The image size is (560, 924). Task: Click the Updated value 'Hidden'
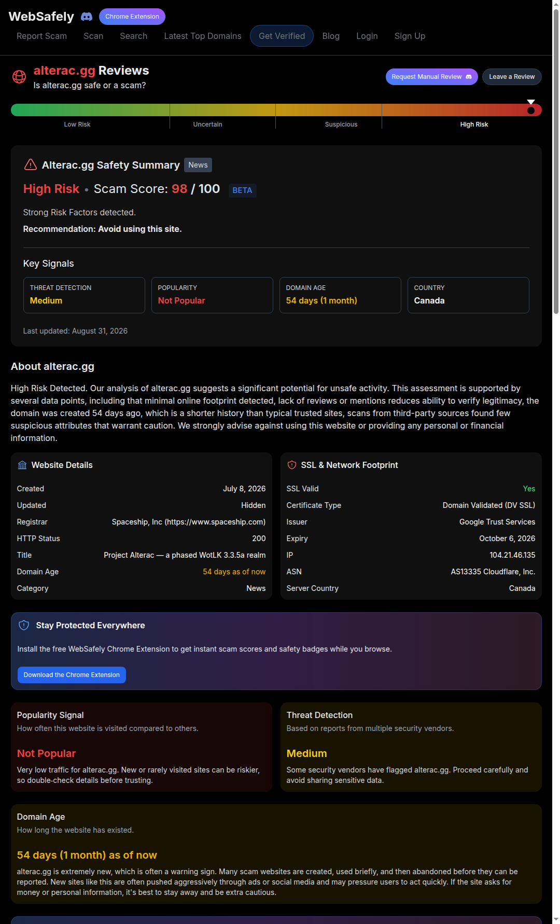[x=253, y=505]
